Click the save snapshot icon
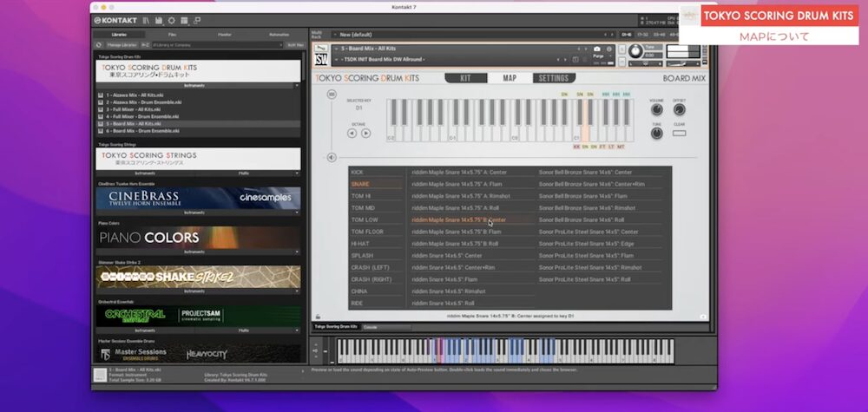This screenshot has width=868, height=412. [x=575, y=59]
